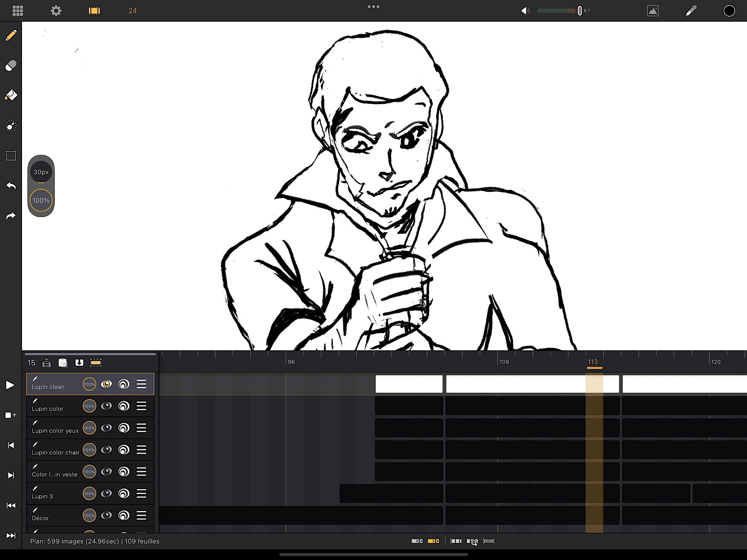Screen dimensions: 747x560
Task: Click the grey loop-range icon in status bar
Action: (417, 541)
